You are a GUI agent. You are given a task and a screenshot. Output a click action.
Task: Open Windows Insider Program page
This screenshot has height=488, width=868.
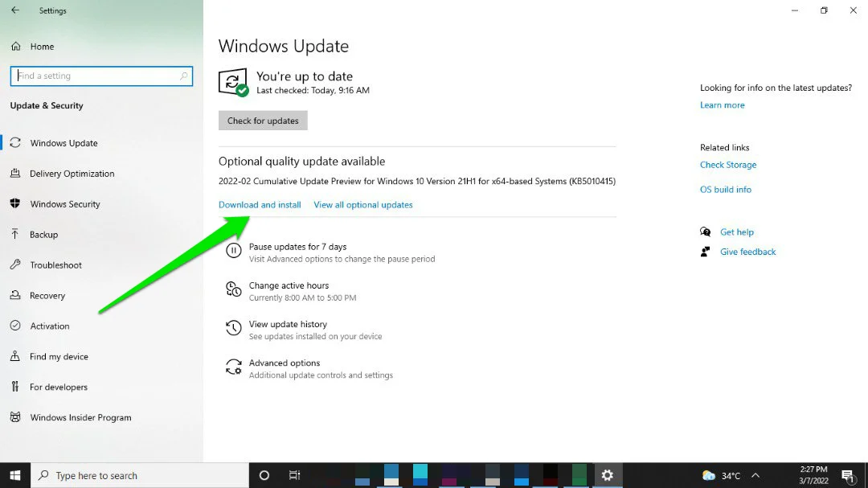click(x=81, y=417)
